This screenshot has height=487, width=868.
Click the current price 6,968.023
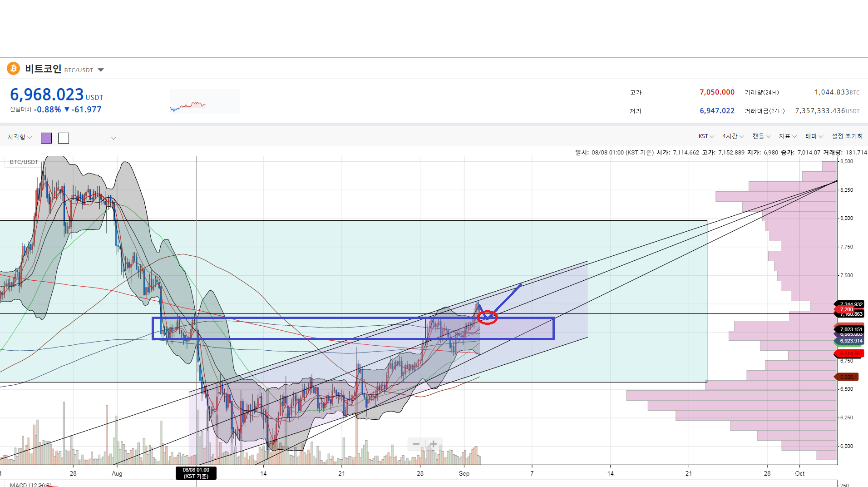point(47,94)
